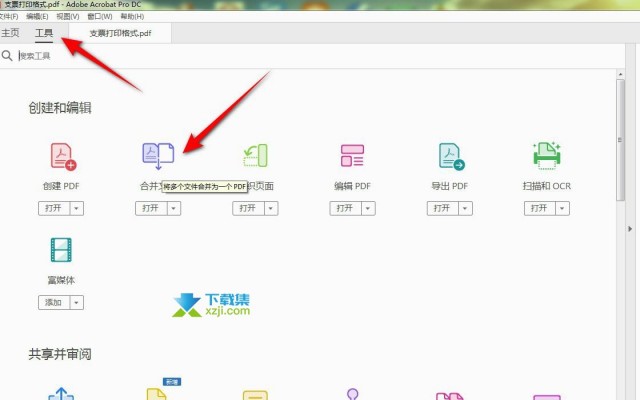This screenshot has height=400, width=640.
Task: Switch to the 主页 tab
Action: tap(10, 33)
